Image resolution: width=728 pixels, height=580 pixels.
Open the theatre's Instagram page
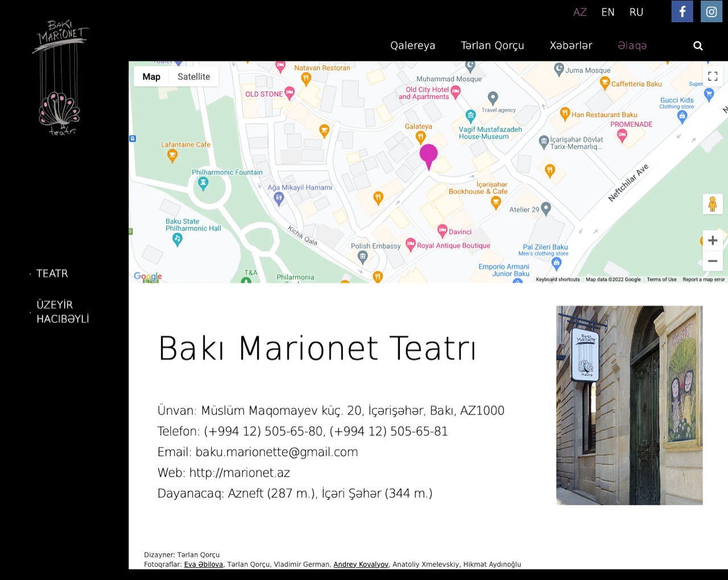pos(711,11)
